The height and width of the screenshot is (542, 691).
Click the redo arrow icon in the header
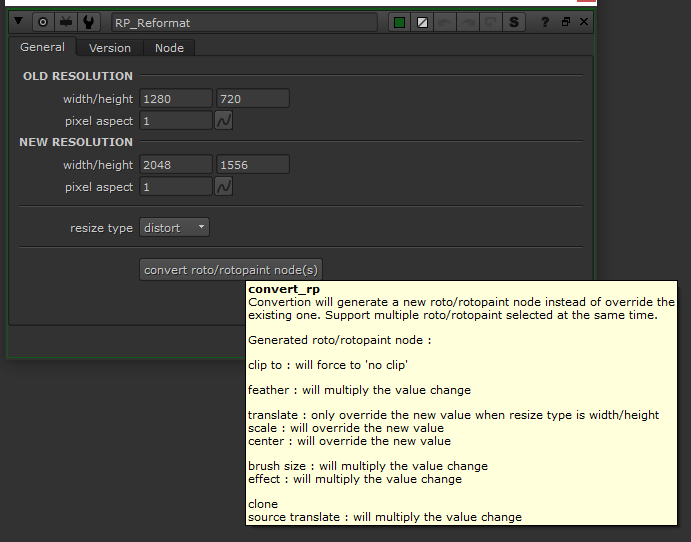pyautogui.click(x=469, y=22)
